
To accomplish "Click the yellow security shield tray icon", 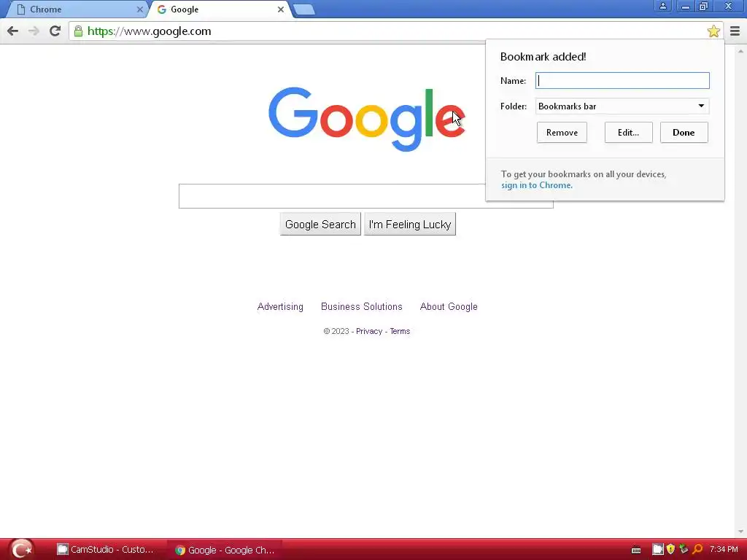I will click(671, 550).
